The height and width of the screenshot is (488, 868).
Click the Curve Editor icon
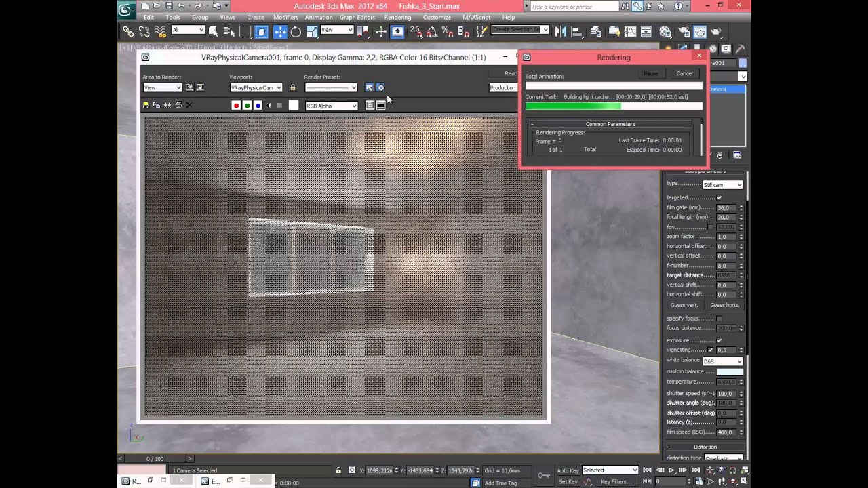pyautogui.click(x=630, y=31)
